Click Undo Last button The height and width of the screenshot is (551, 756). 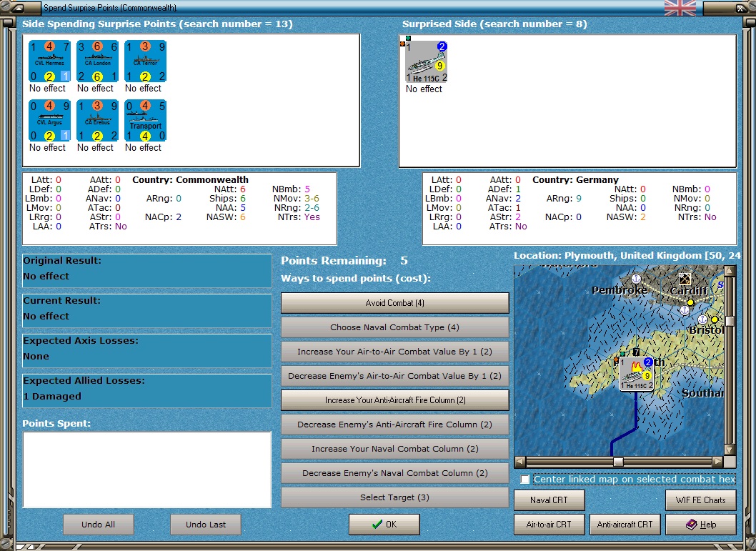click(x=206, y=525)
